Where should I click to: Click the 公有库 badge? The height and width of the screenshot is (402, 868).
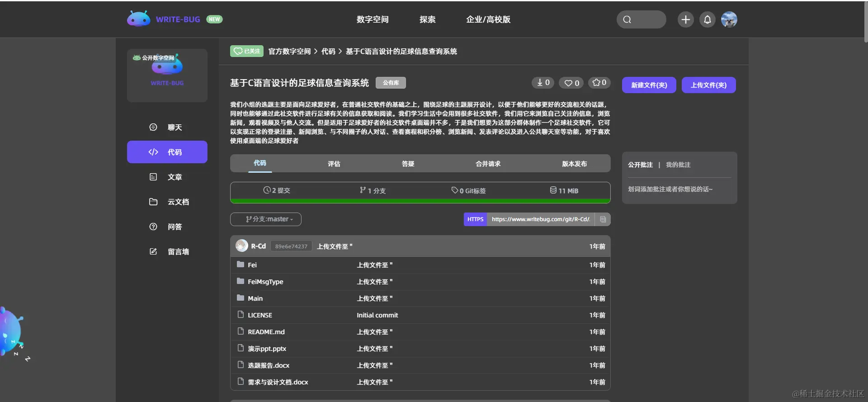pyautogui.click(x=391, y=83)
